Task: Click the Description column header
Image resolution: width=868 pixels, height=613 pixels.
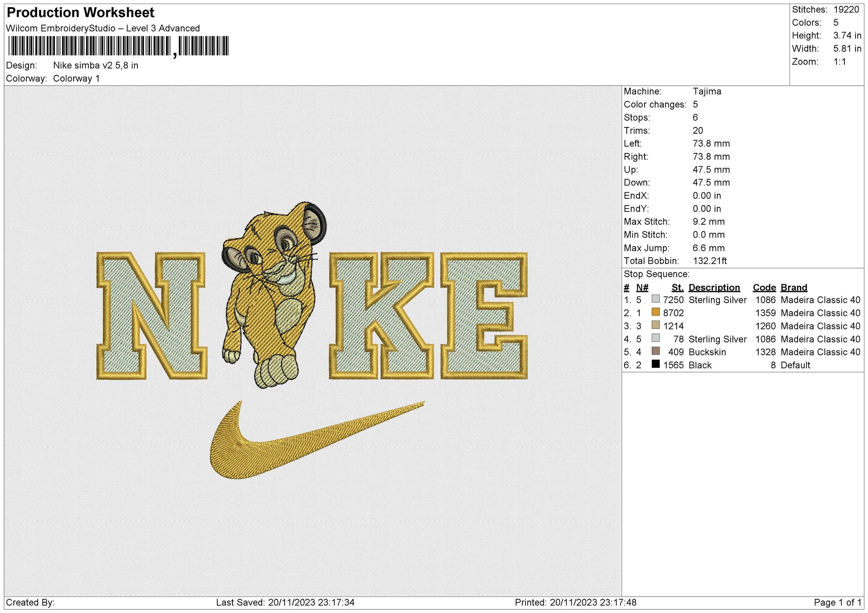Action: pos(714,288)
